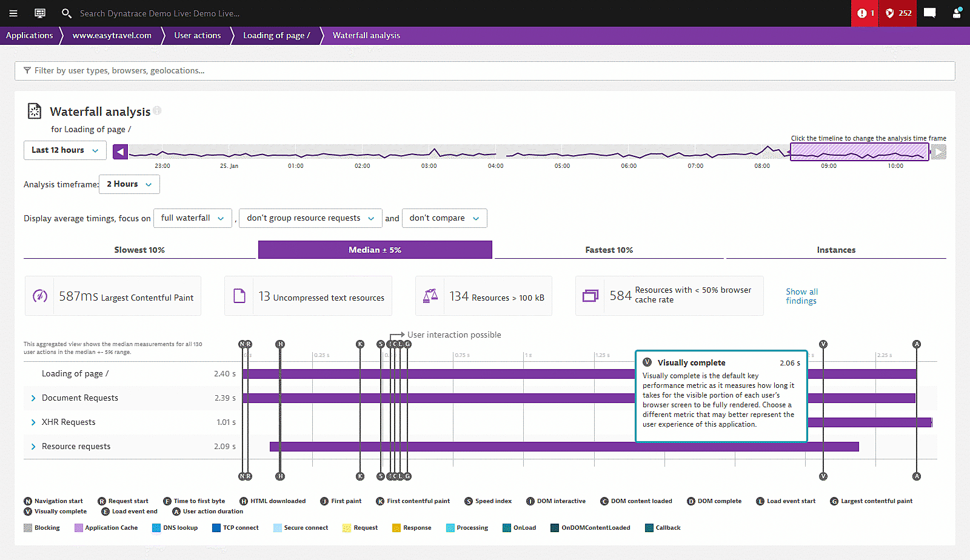970x560 pixels.
Task: Click the bottom V marker below the chart
Action: click(823, 476)
